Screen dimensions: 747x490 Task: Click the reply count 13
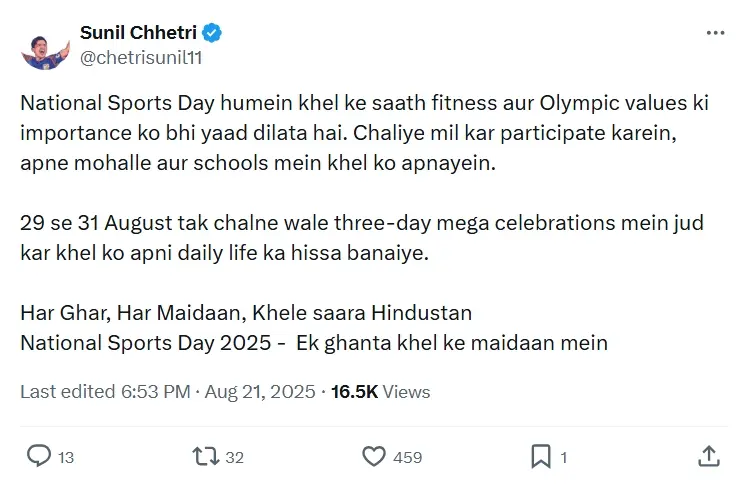tap(66, 457)
